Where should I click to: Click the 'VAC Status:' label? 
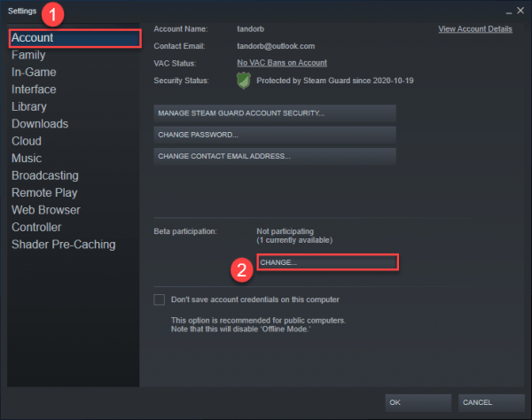pyautogui.click(x=175, y=64)
